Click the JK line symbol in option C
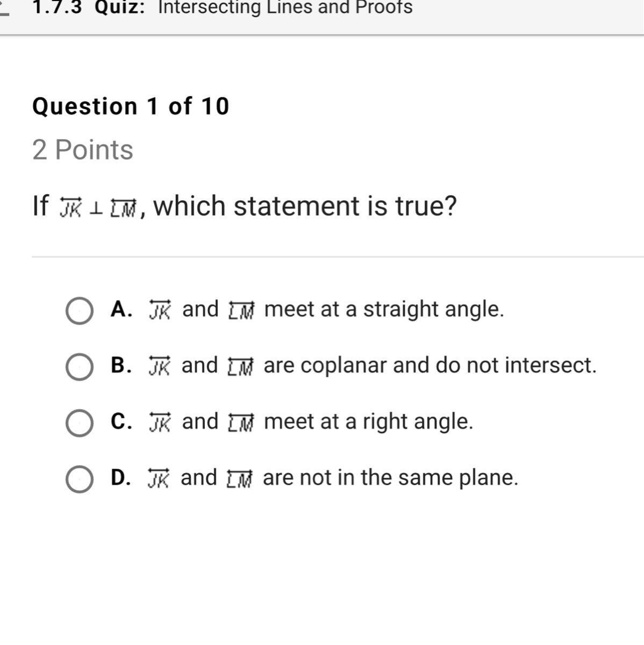This screenshot has height=645, width=644. coord(160,422)
